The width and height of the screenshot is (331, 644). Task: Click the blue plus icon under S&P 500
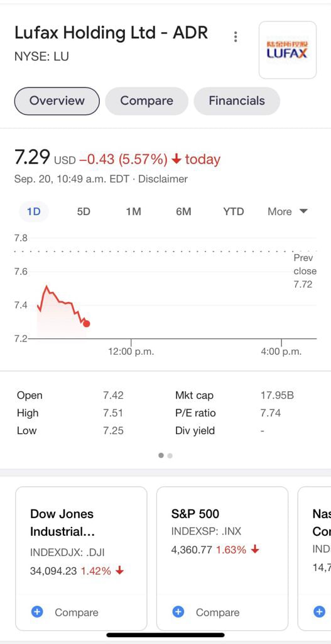tap(178, 612)
